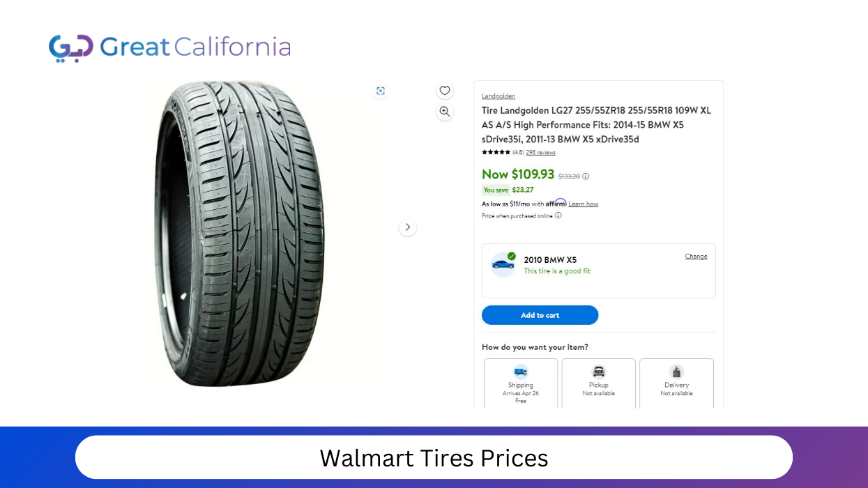The height and width of the screenshot is (488, 868).
Task: Click the price info icon beside $133.20
Action: 586,176
